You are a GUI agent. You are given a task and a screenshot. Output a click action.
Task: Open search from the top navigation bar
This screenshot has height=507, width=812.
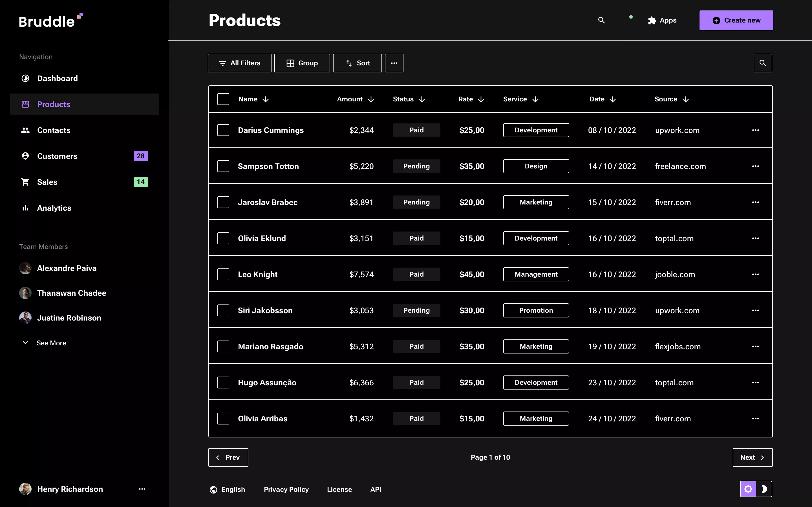coord(601,20)
